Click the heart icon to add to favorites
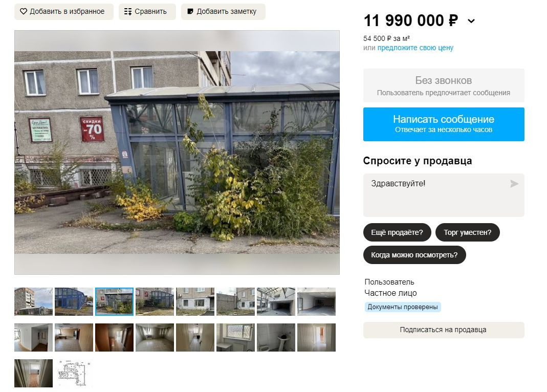The height and width of the screenshot is (392, 547). [24, 11]
